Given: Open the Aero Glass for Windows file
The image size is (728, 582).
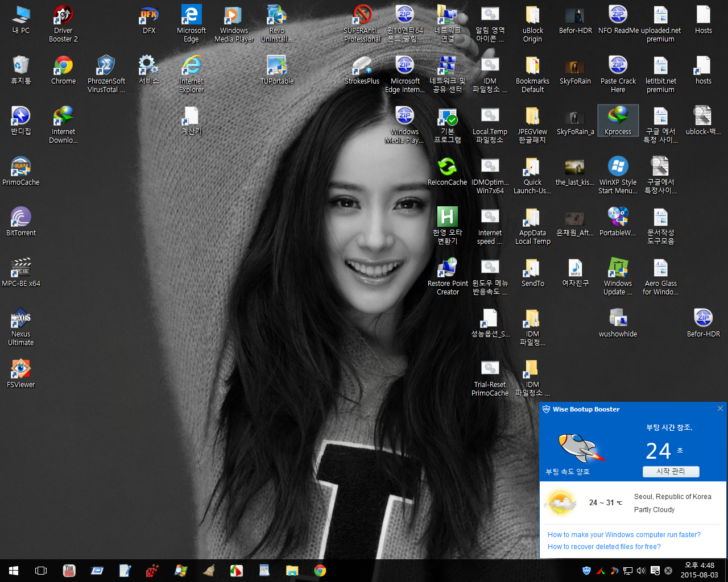Looking at the screenshot, I should coord(661,277).
